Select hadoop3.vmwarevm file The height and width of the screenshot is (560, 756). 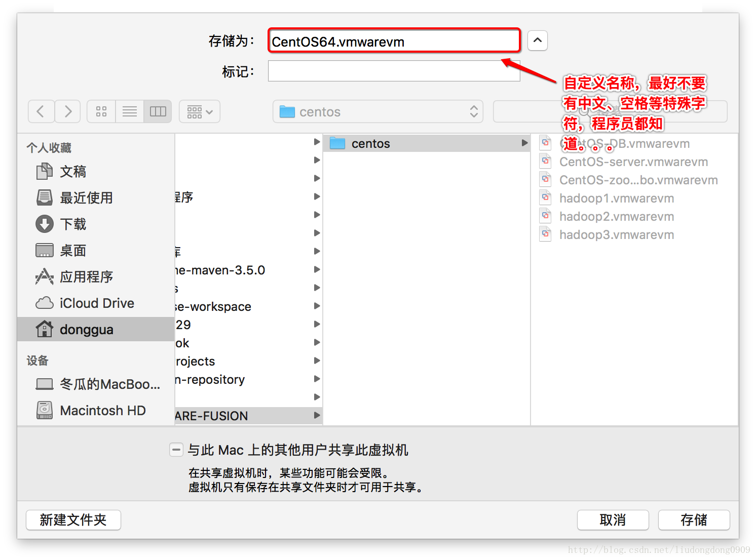[634, 234]
